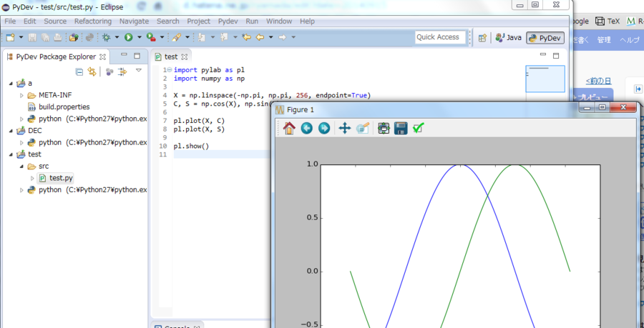The image size is (644, 328).
Task: Click the green checkmark icon in Figure 1
Action: point(418,129)
